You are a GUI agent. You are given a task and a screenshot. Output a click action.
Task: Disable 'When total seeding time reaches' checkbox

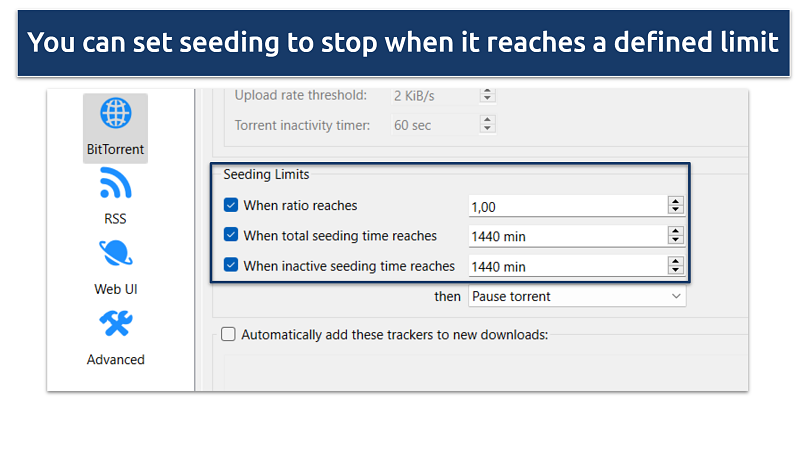click(x=232, y=236)
